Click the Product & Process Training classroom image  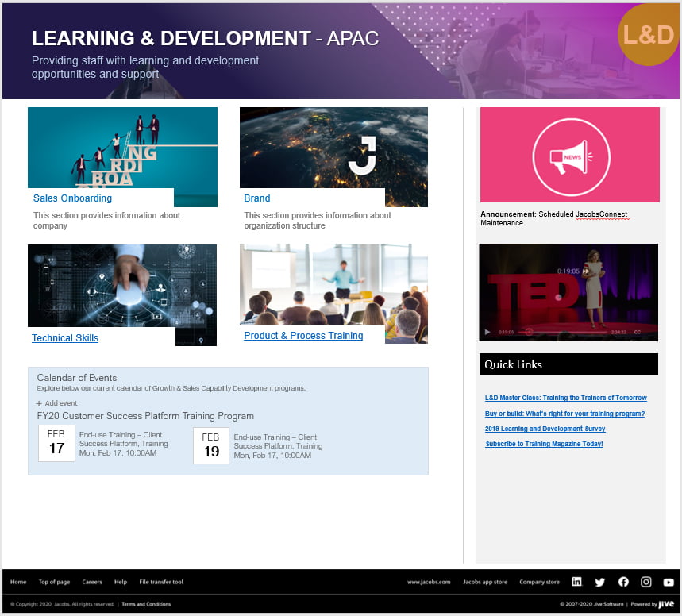(333, 284)
